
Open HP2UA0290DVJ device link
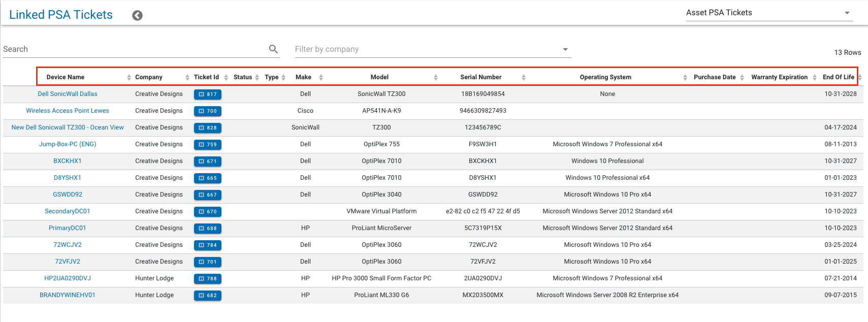[68, 278]
